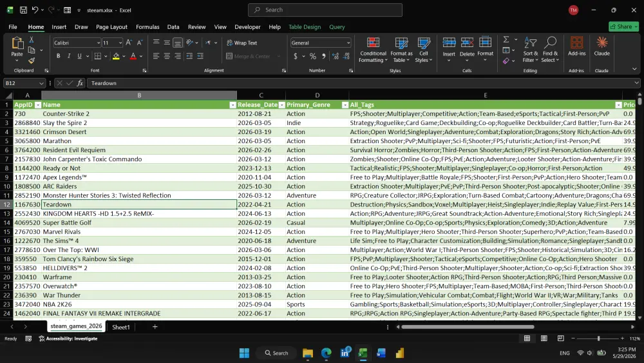Click the AutoSum sigma icon
The height and width of the screenshot is (363, 644).
506,39
